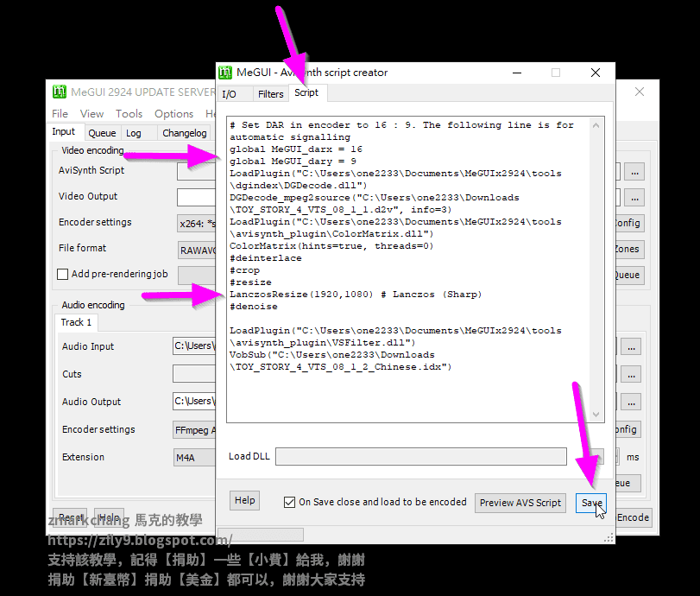Toggle On Save close and load checkbox
The image size is (700, 596).
click(x=289, y=502)
